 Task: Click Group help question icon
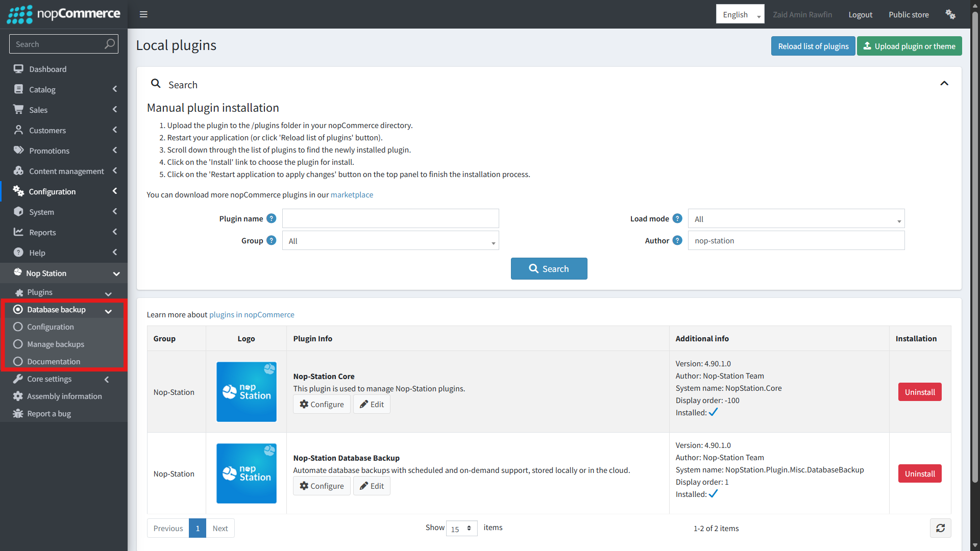[272, 240]
